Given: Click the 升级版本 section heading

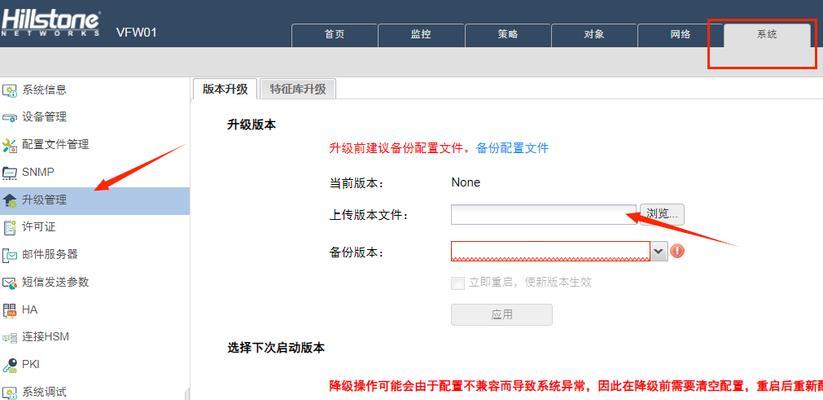Looking at the screenshot, I should [251, 124].
